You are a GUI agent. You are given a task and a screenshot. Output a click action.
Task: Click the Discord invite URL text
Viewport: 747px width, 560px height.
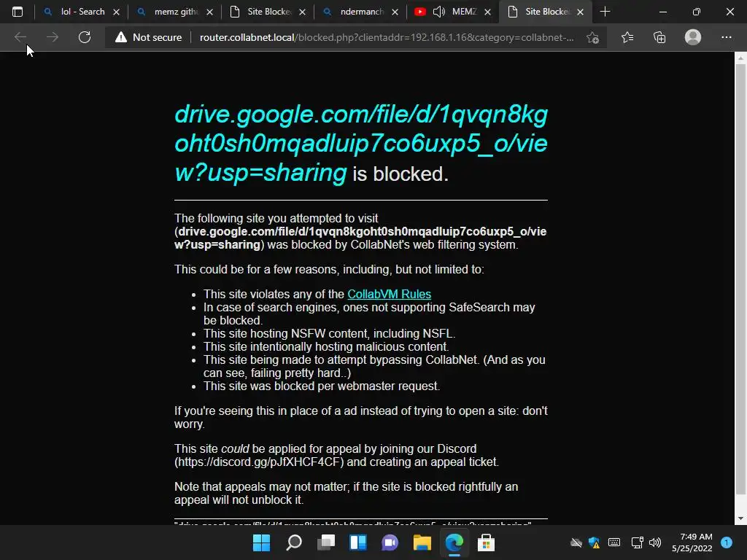coord(259,462)
